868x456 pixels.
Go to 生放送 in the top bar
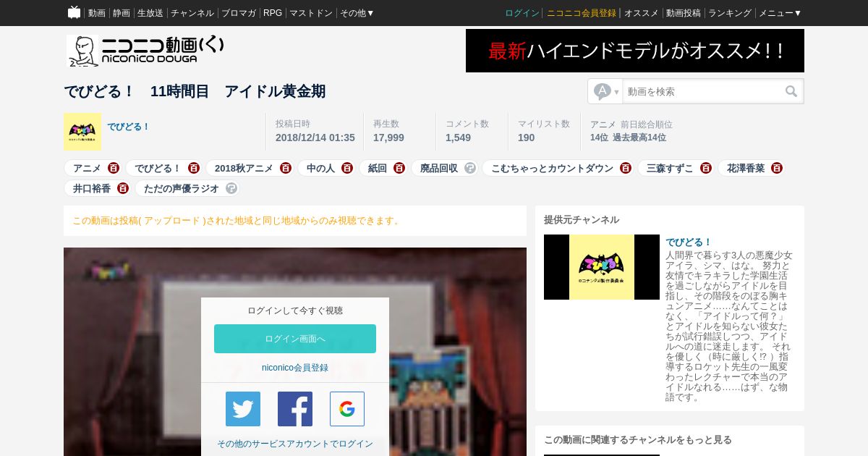pyautogui.click(x=150, y=13)
